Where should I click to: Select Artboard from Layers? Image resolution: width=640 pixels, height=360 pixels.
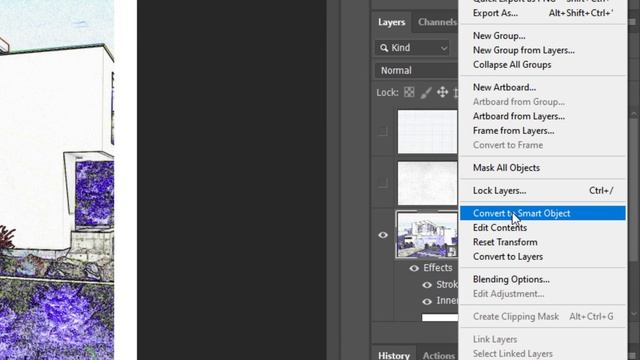tap(543, 116)
